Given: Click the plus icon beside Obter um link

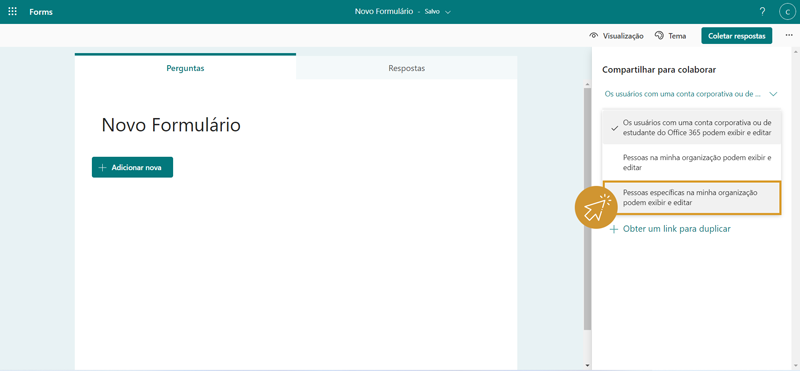Looking at the screenshot, I should click(x=614, y=229).
